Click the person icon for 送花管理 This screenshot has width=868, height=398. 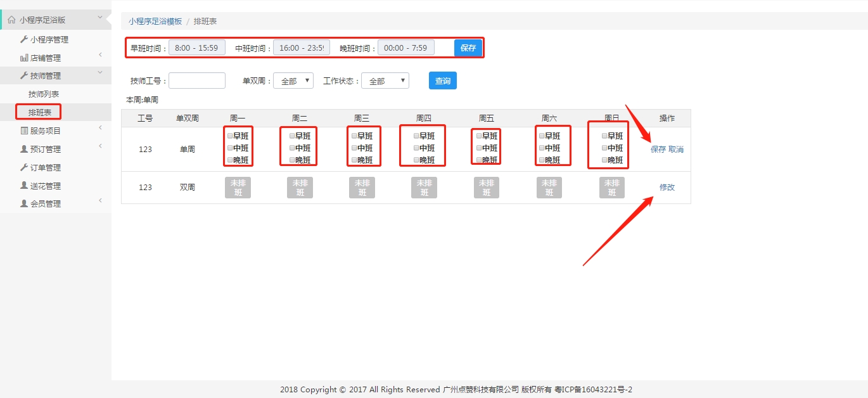[x=24, y=186]
